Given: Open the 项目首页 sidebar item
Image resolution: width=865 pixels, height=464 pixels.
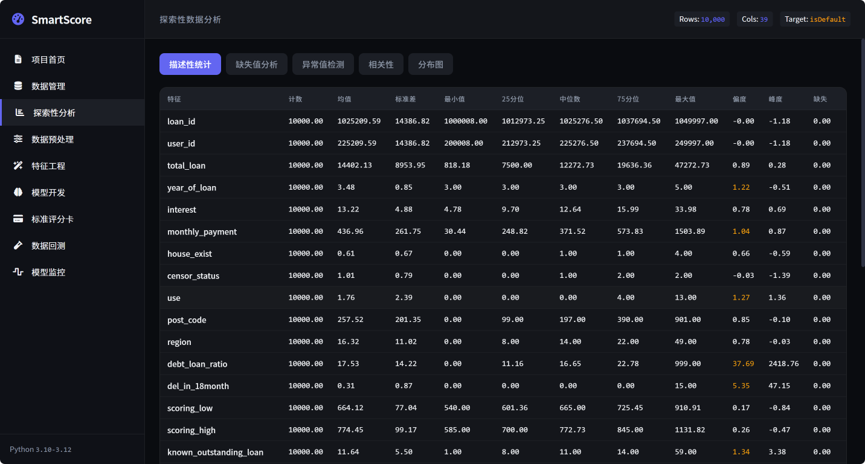Looking at the screenshot, I should 72,60.
